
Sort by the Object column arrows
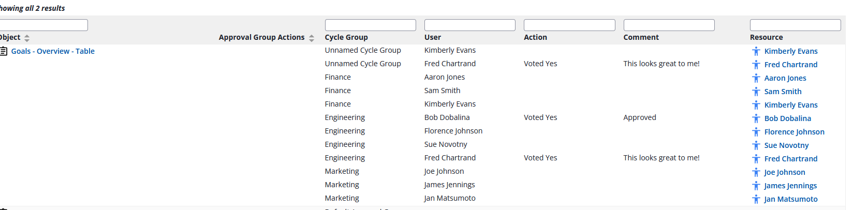pos(27,38)
